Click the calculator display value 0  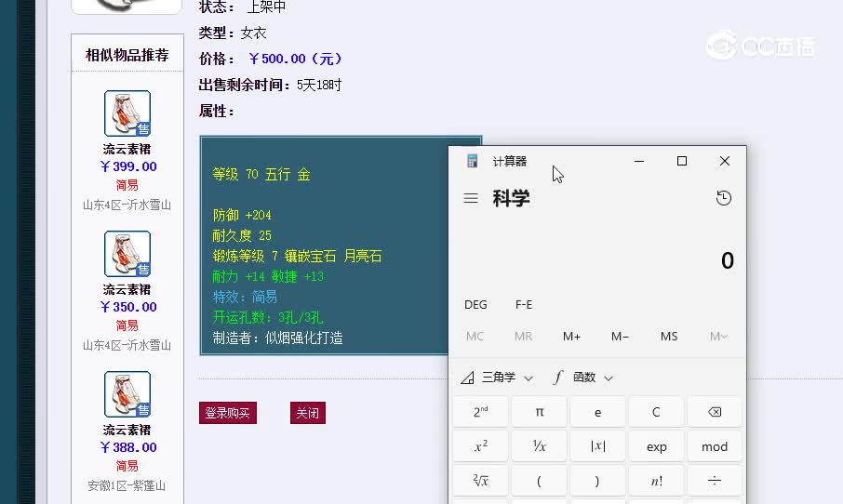point(727,260)
